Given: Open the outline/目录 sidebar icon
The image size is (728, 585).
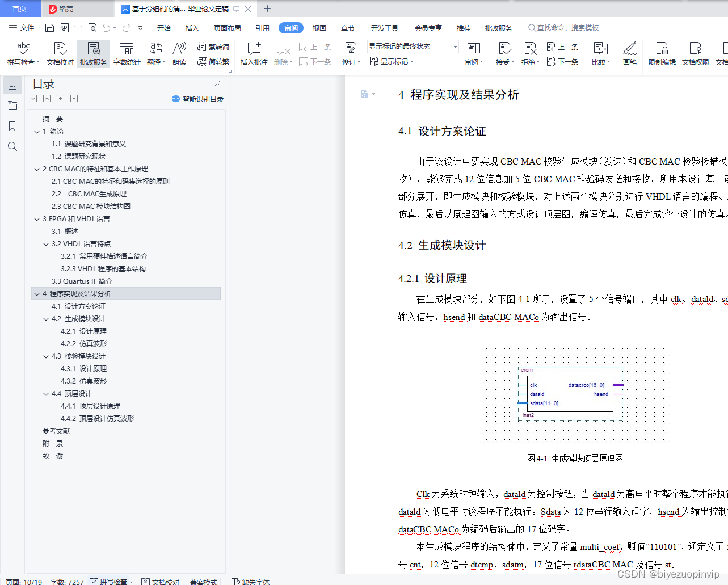Looking at the screenshot, I should tap(12, 85).
